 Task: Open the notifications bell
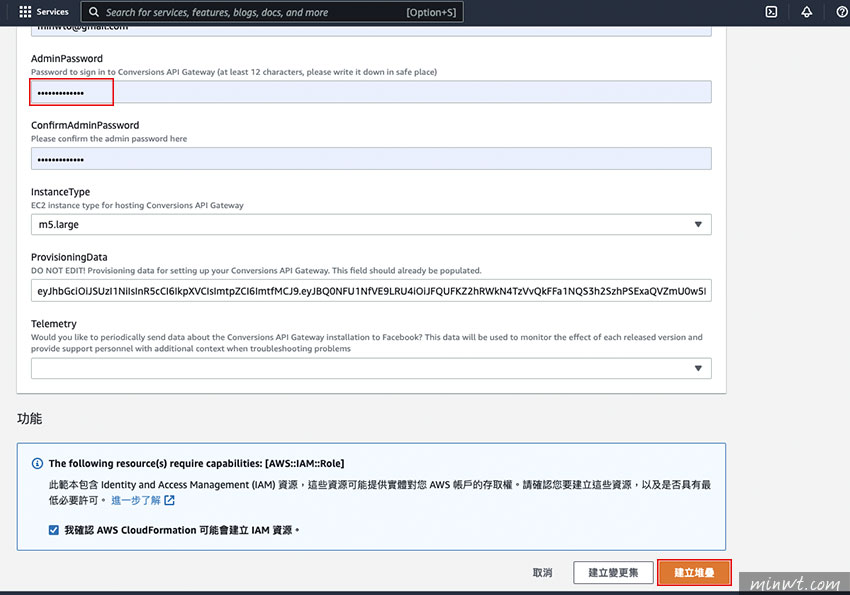click(807, 12)
